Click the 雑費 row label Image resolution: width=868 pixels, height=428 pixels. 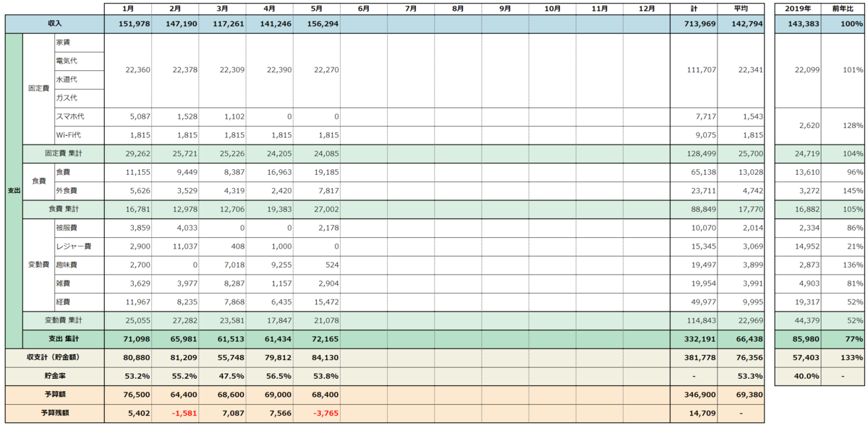(x=79, y=283)
